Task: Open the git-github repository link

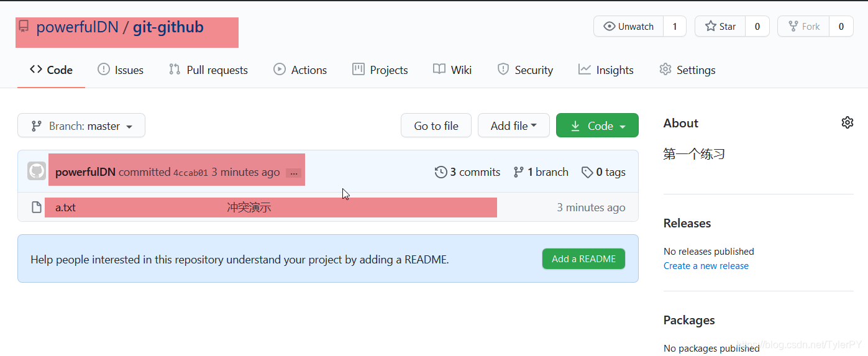Action: 168,27
